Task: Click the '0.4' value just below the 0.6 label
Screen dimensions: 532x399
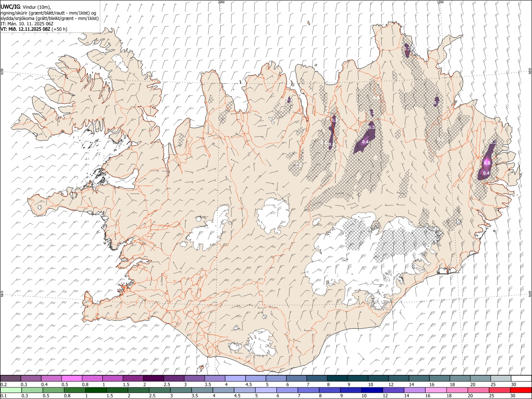Action: 486,173
